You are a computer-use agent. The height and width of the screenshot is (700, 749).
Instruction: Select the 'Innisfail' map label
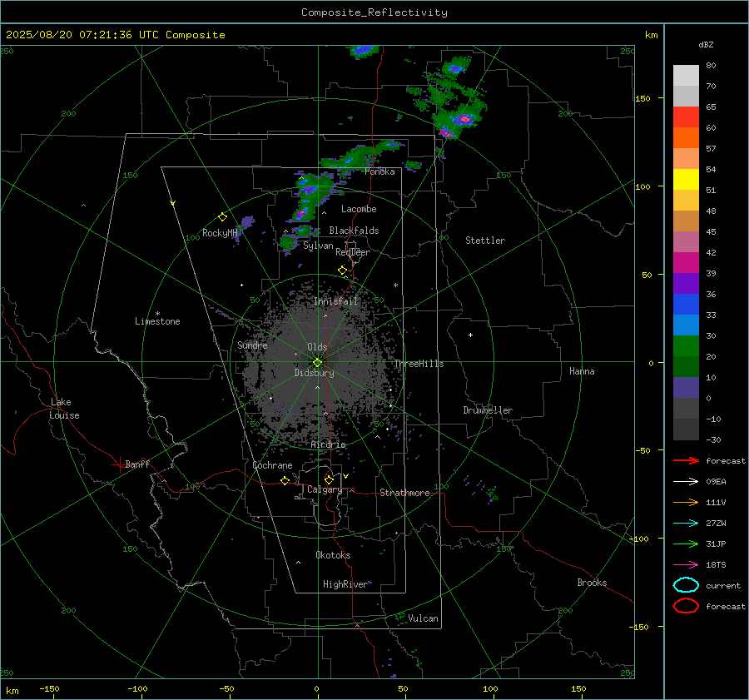point(335,301)
